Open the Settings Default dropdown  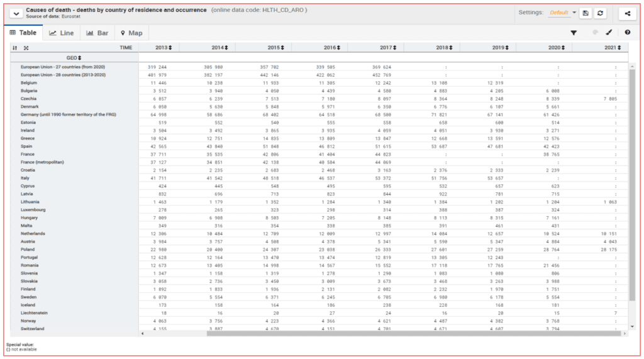tap(562, 13)
